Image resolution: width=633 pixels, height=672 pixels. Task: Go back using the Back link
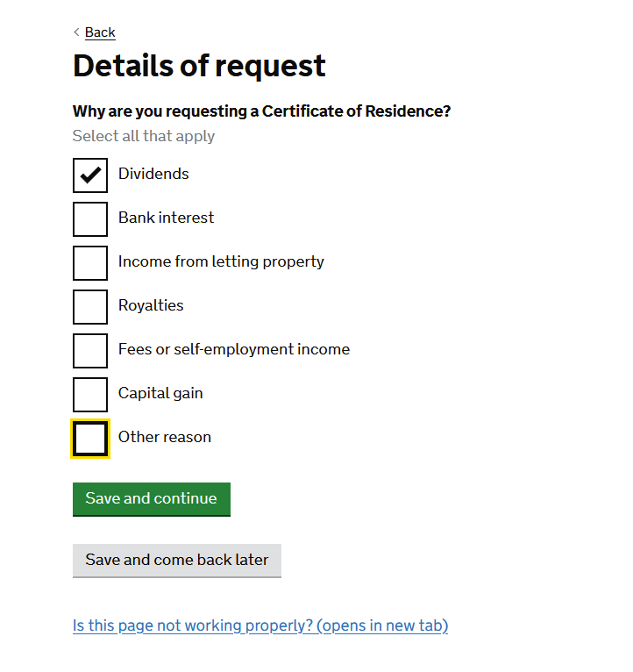[x=100, y=32]
